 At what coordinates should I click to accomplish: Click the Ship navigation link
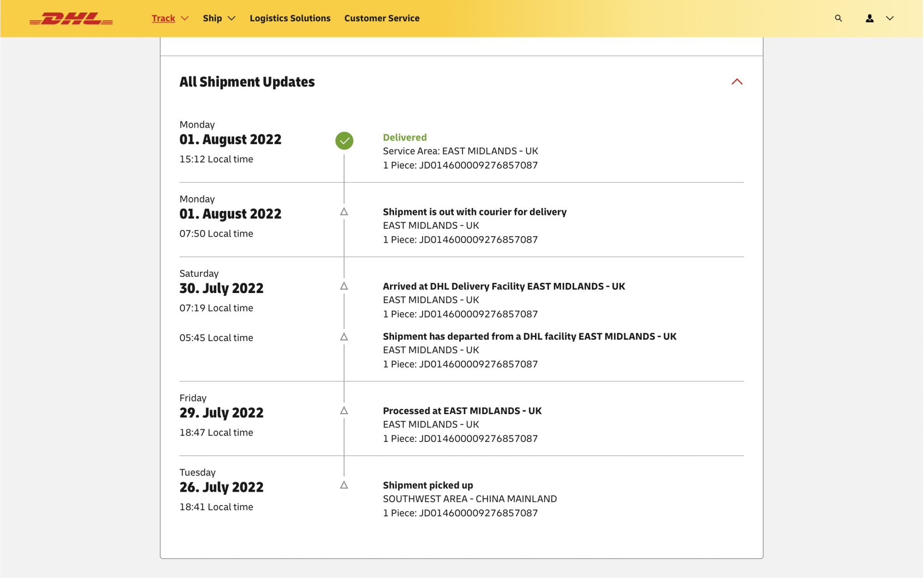(213, 18)
